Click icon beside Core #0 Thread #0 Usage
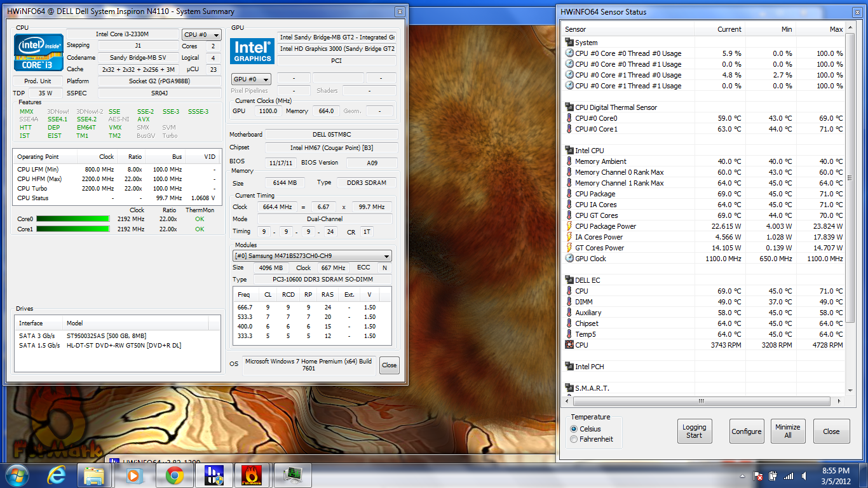 pos(569,53)
